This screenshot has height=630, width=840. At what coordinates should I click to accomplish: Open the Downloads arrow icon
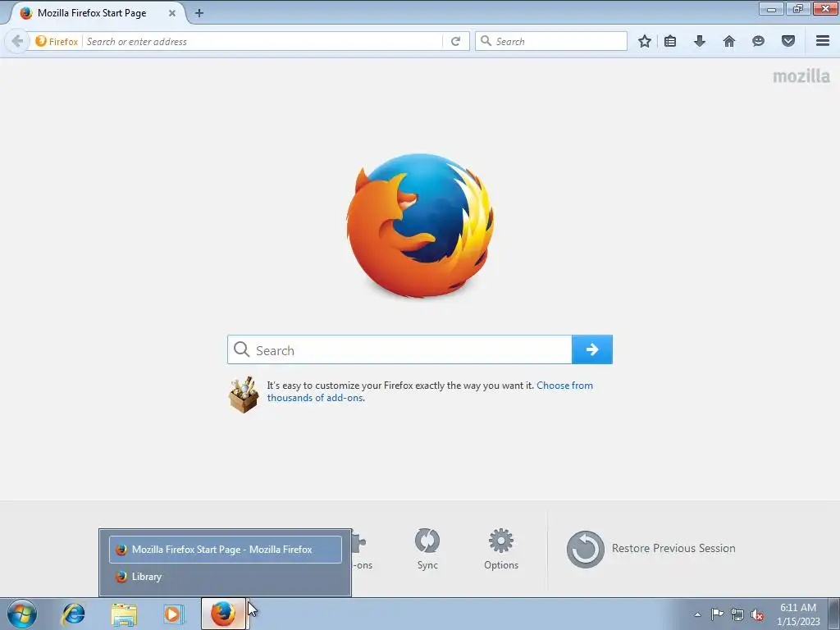pos(700,41)
